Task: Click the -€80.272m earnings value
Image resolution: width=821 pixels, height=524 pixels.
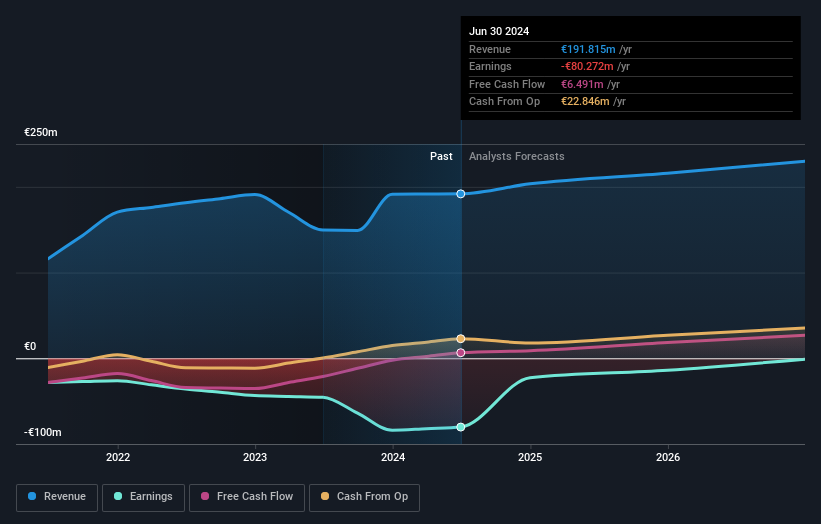Action: tap(587, 66)
